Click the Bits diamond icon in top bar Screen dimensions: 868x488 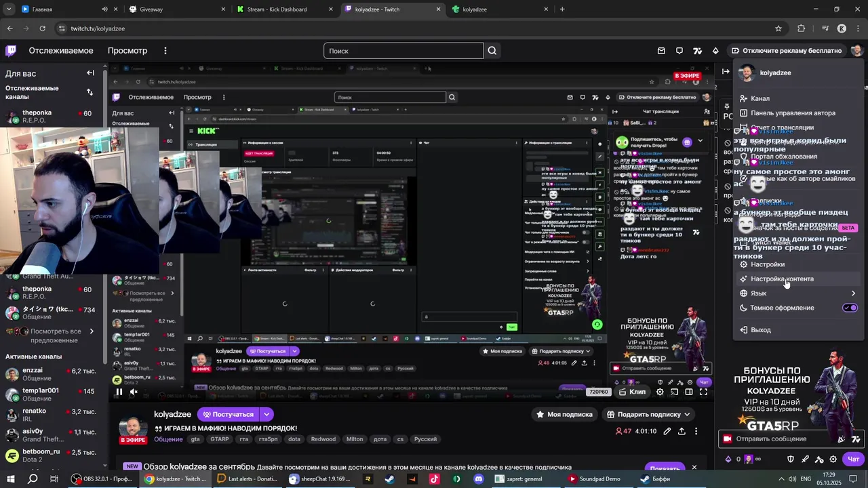click(x=715, y=51)
